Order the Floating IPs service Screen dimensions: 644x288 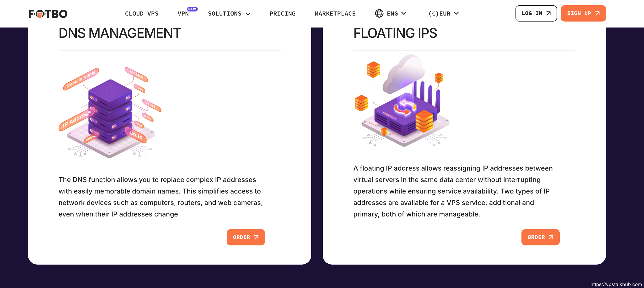540,238
